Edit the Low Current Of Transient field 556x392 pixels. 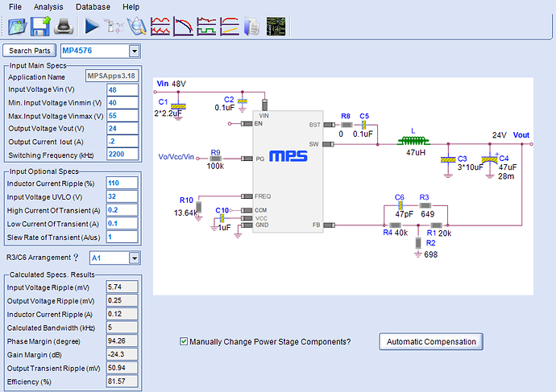[122, 224]
